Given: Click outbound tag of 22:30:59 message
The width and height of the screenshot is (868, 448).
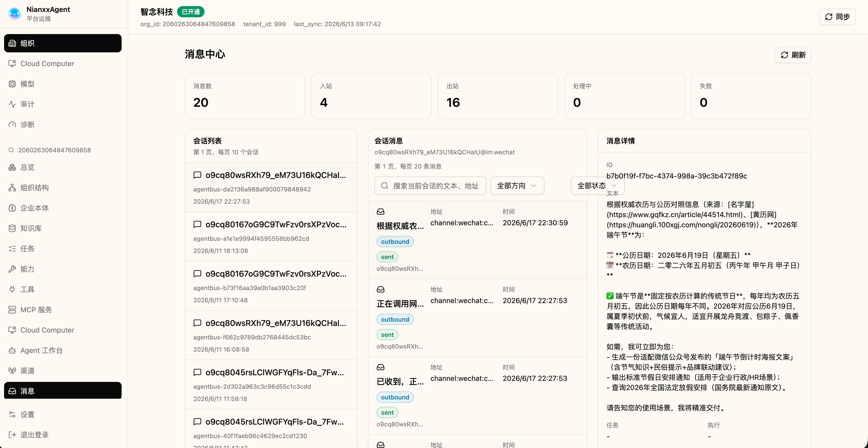Looking at the screenshot, I should pyautogui.click(x=395, y=242).
